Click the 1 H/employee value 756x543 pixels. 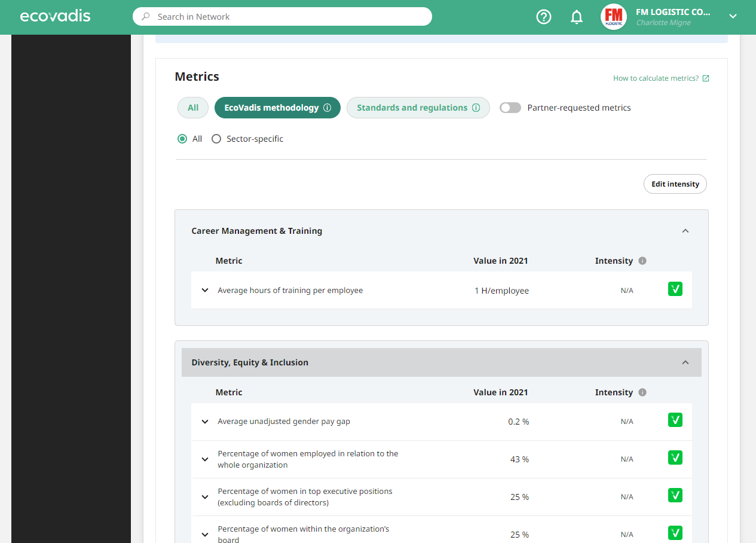[501, 291]
